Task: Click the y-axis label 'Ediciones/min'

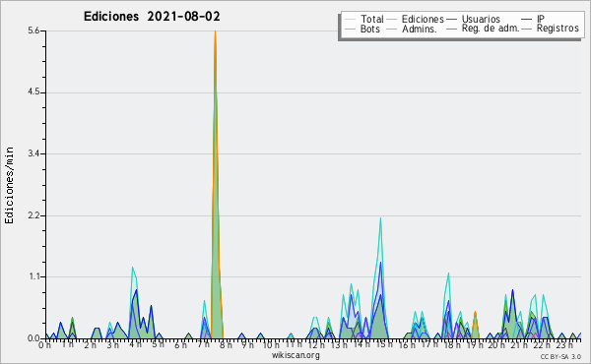Action: pos(9,185)
